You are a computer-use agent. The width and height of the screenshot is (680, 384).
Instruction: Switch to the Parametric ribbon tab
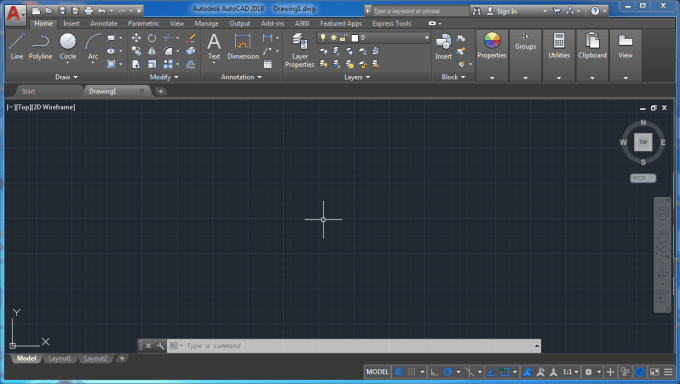[x=143, y=23]
